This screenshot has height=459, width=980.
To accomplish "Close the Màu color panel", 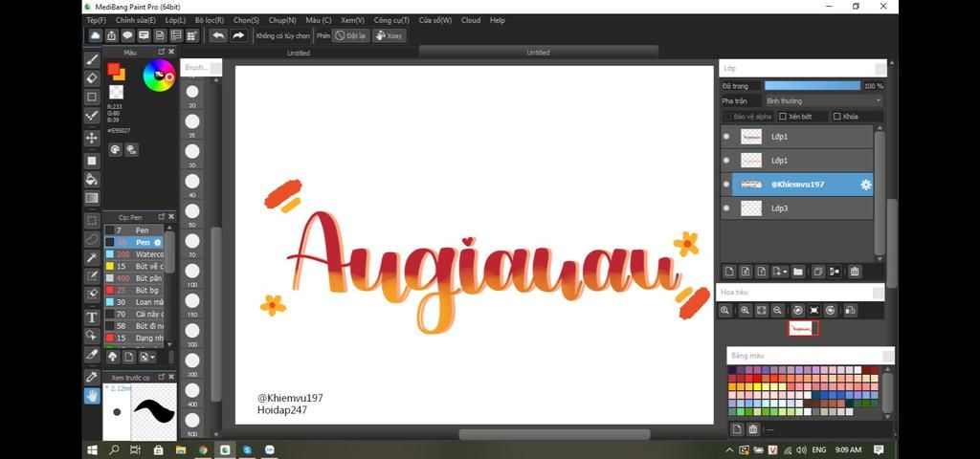I will (171, 52).
